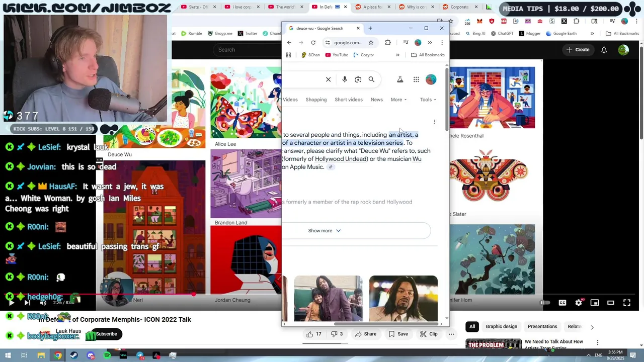Expand AI overview with Show more
Screen dimensions: 644x362
(x=325, y=231)
